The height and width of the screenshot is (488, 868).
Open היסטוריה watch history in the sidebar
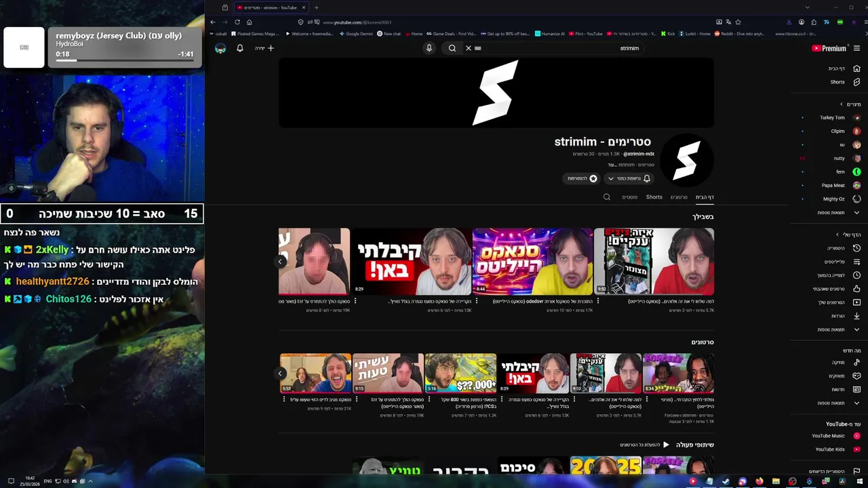pyautogui.click(x=844, y=248)
